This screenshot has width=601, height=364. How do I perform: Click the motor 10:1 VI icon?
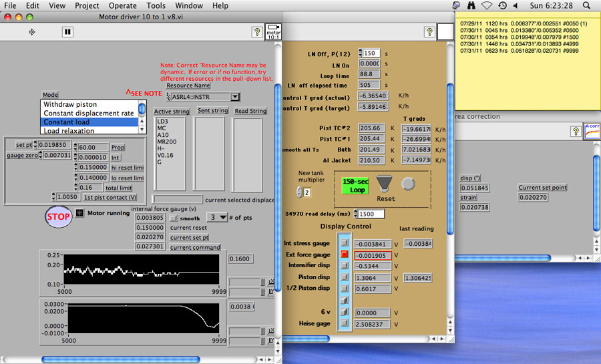click(274, 31)
